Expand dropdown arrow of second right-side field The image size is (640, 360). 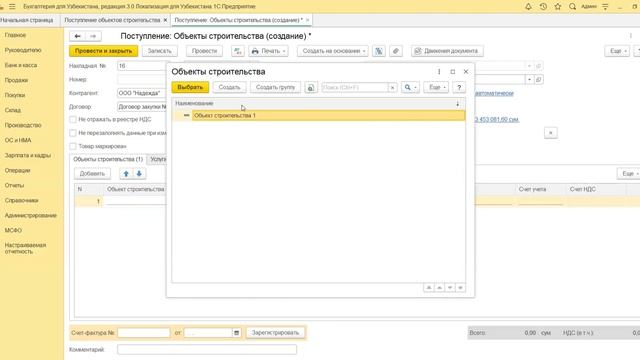529,80
